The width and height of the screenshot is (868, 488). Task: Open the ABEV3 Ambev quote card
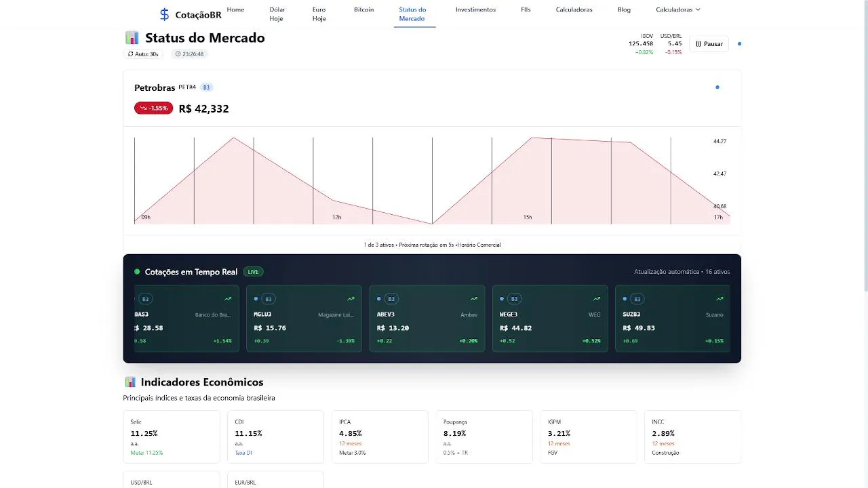(427, 319)
